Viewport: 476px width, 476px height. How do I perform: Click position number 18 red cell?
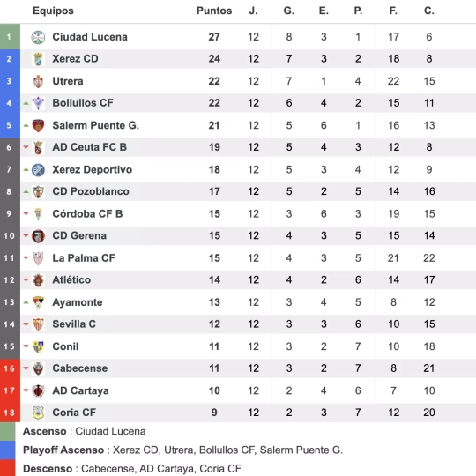pos(10,413)
